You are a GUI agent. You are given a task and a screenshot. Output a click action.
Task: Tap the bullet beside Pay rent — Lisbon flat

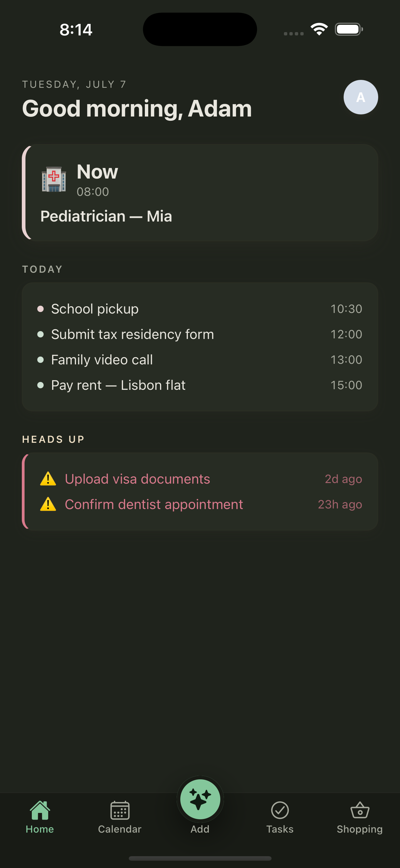tap(41, 385)
